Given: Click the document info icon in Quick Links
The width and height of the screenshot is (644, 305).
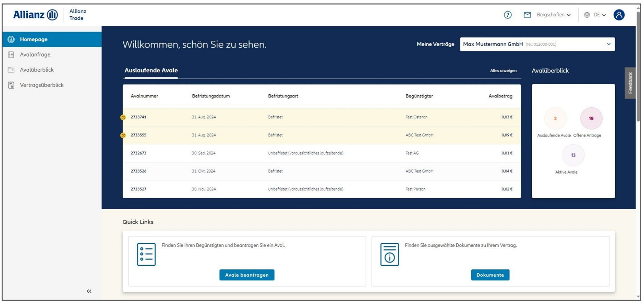Looking at the screenshot, I should (389, 254).
